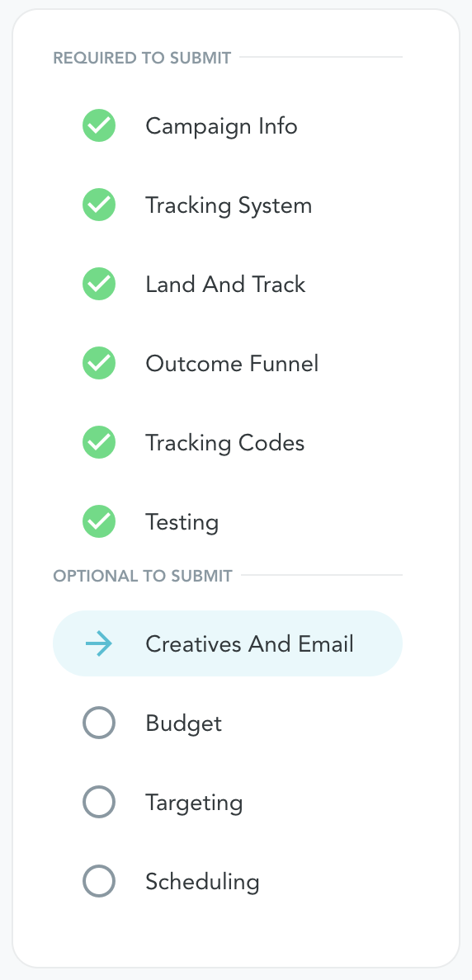
Task: Click the green checkmark beside Testing
Action: coord(99,522)
